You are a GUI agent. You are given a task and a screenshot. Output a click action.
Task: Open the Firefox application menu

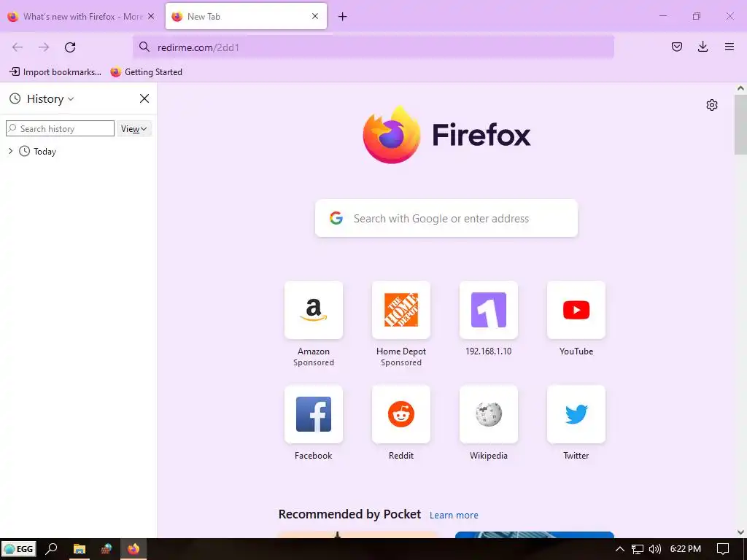[729, 47]
